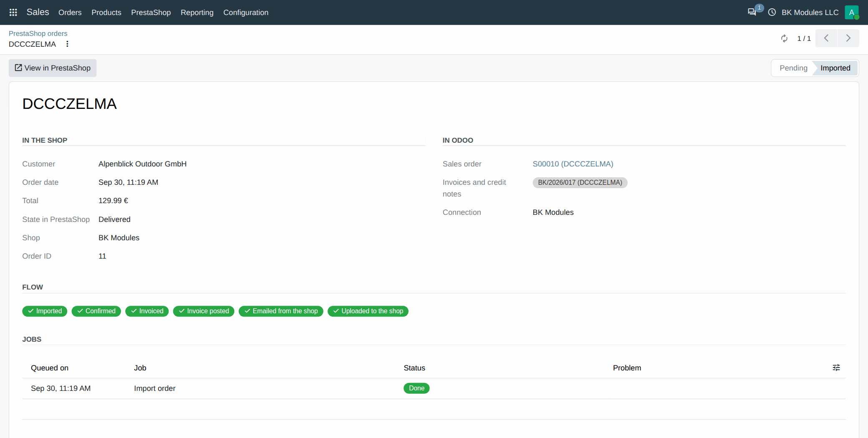Open jobs table column settings icon

[836, 368]
